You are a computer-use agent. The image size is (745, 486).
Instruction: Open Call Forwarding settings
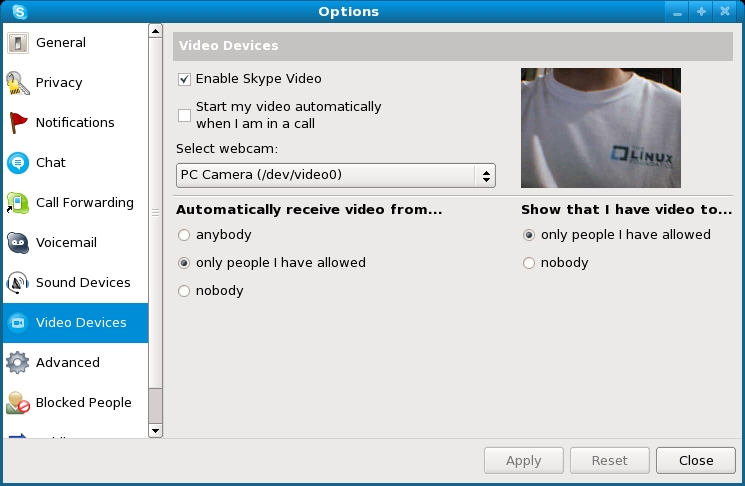pyautogui.click(x=76, y=203)
